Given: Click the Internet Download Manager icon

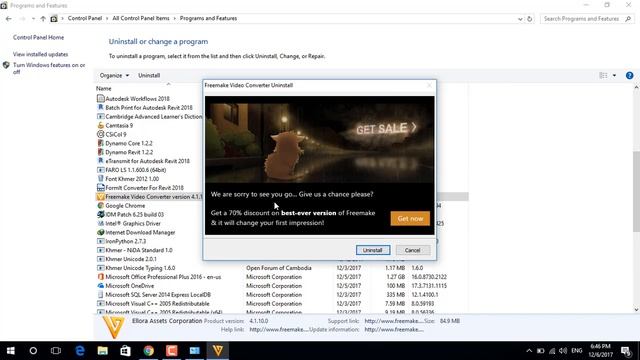Looking at the screenshot, I should click(x=100, y=232).
